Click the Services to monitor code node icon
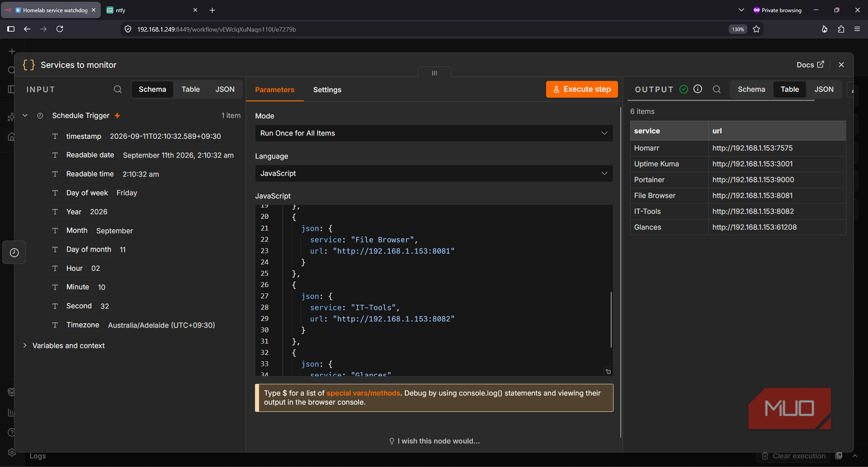 click(28, 65)
